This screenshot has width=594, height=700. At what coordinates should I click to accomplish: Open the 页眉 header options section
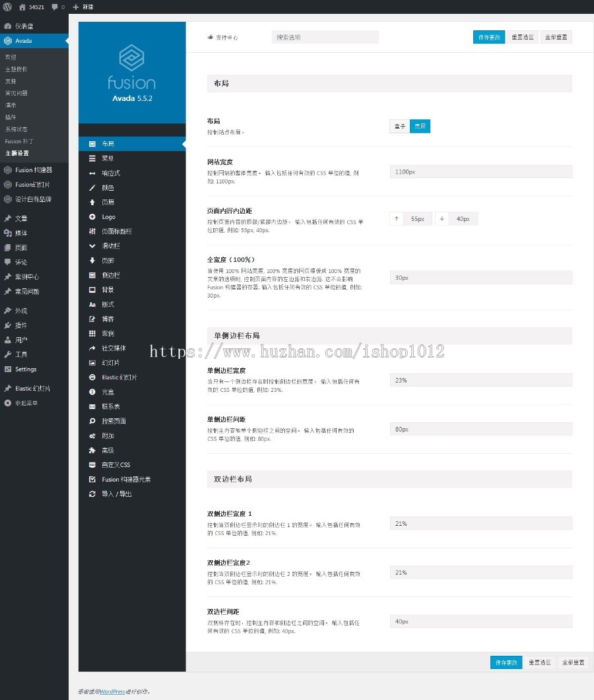click(x=132, y=203)
